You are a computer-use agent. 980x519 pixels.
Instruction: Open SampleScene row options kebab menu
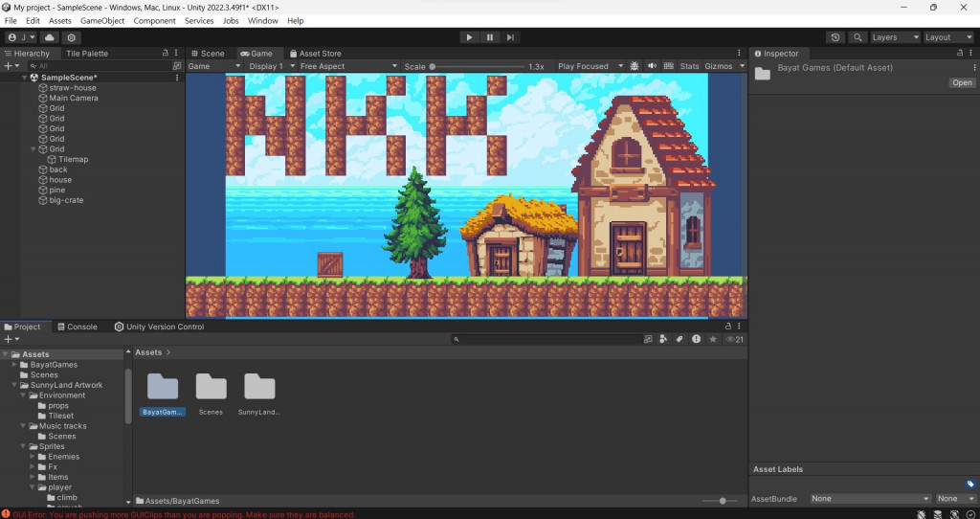pyautogui.click(x=177, y=78)
